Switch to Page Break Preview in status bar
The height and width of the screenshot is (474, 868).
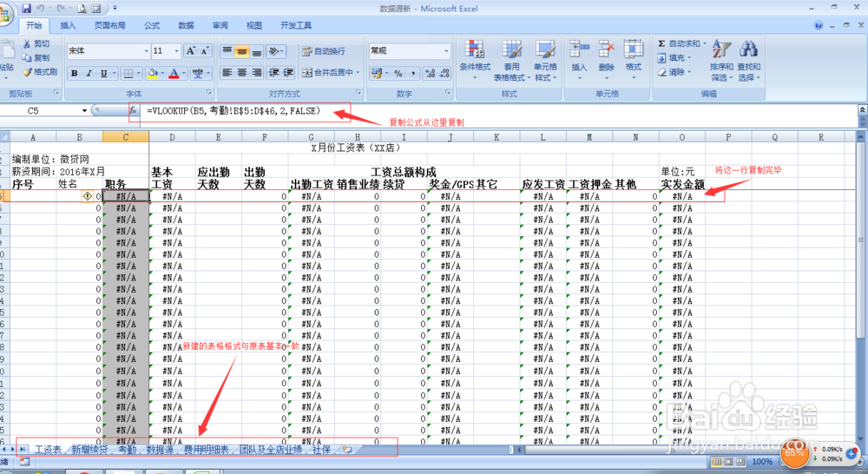(x=740, y=462)
